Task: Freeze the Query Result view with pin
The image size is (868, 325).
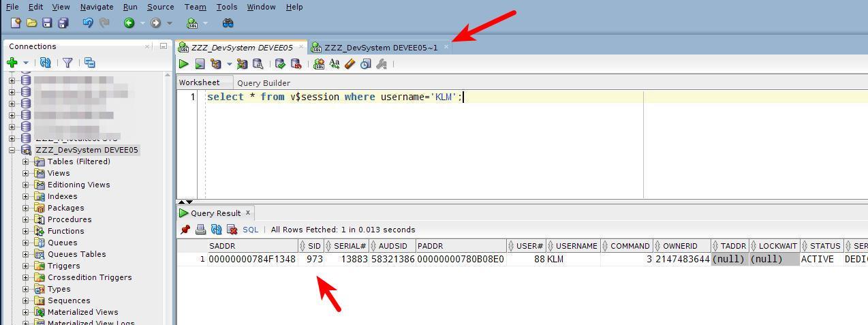Action: [x=185, y=230]
